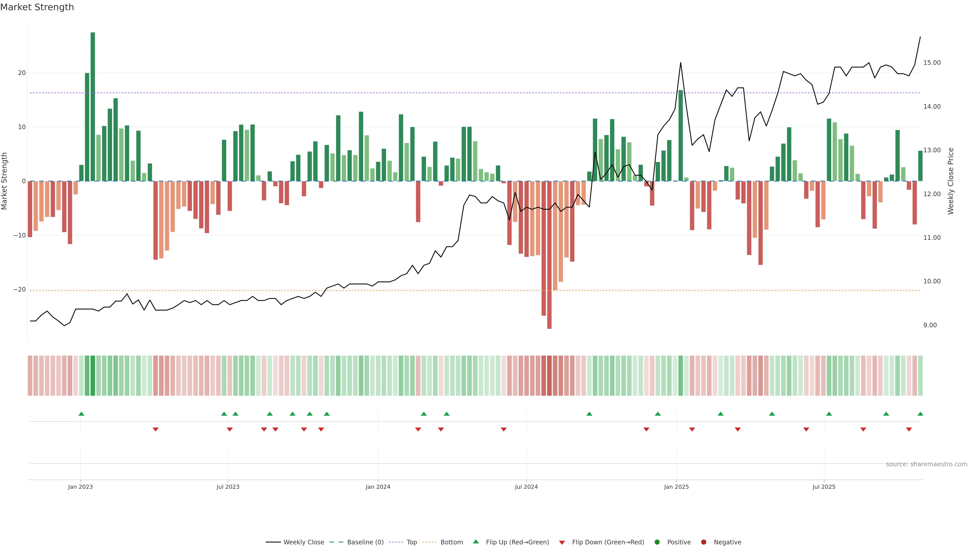Click the Flip Up green triangle legend icon
980x551 pixels.
(x=475, y=542)
